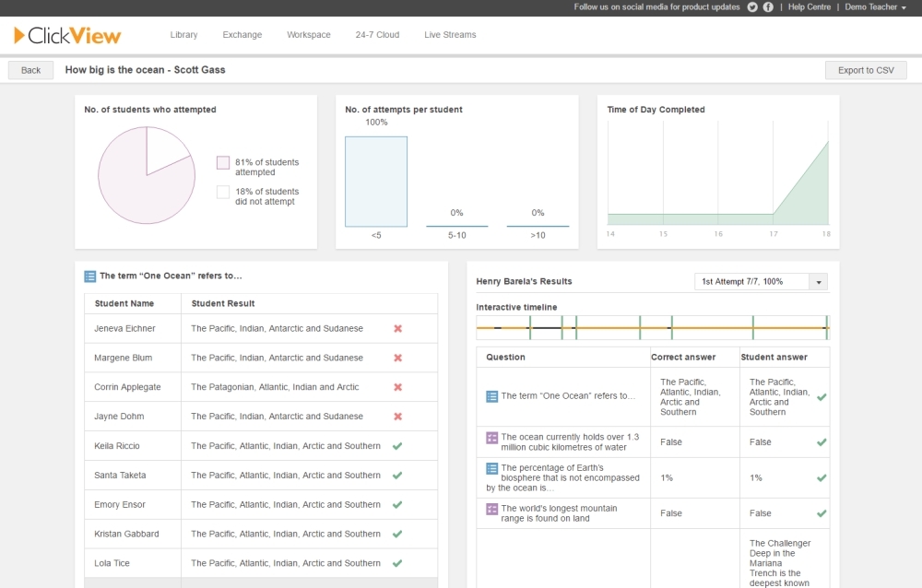Switch to the Exchange section

[x=242, y=34]
